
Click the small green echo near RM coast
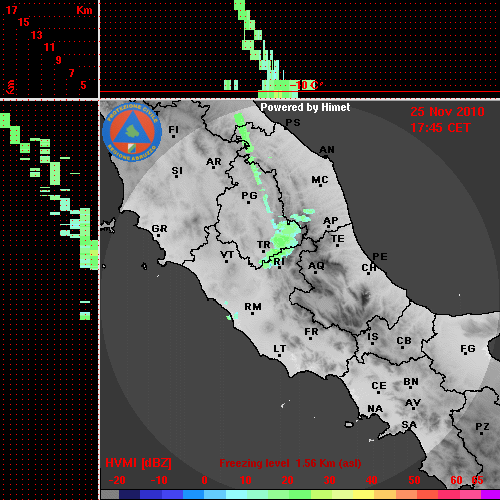click(232, 315)
